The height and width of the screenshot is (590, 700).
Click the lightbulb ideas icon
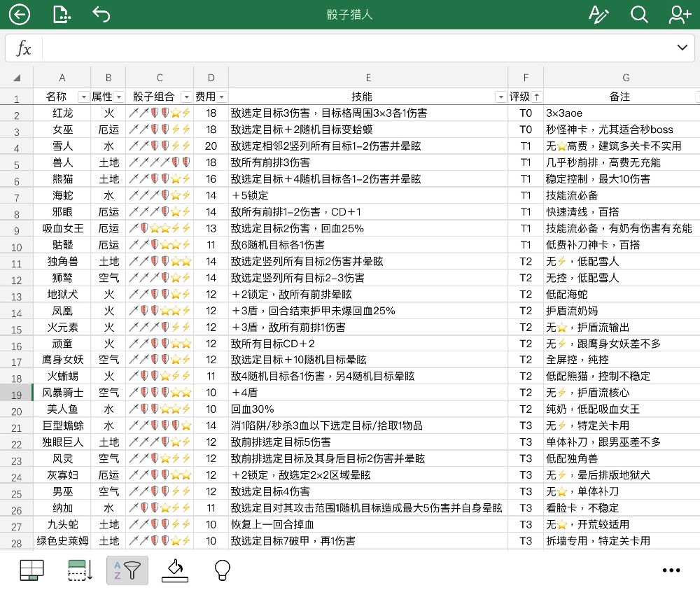(x=222, y=570)
